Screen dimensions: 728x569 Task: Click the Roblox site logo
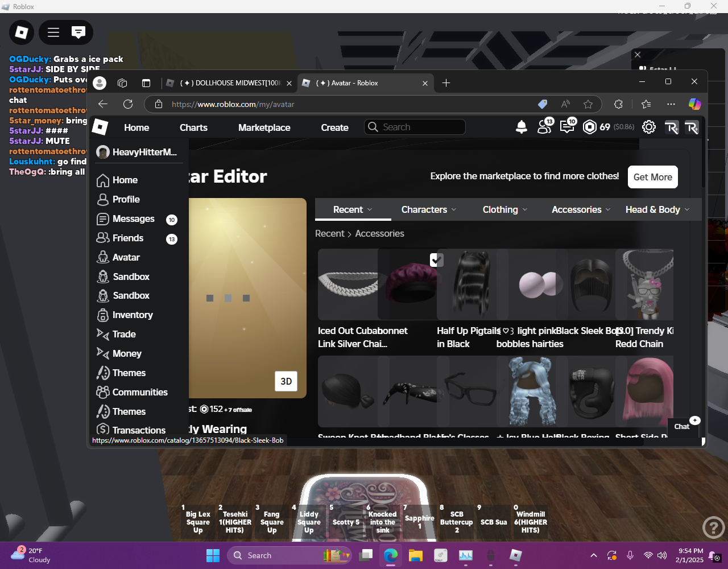[100, 127]
